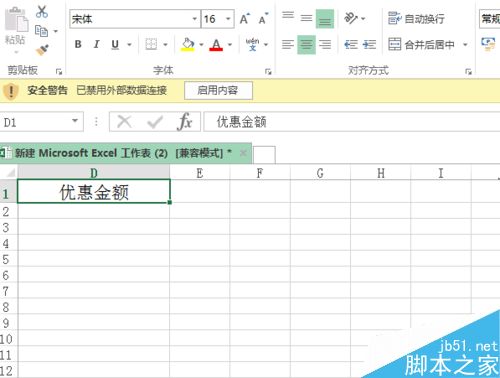Click 合并后居中 merge and center

tap(421, 44)
